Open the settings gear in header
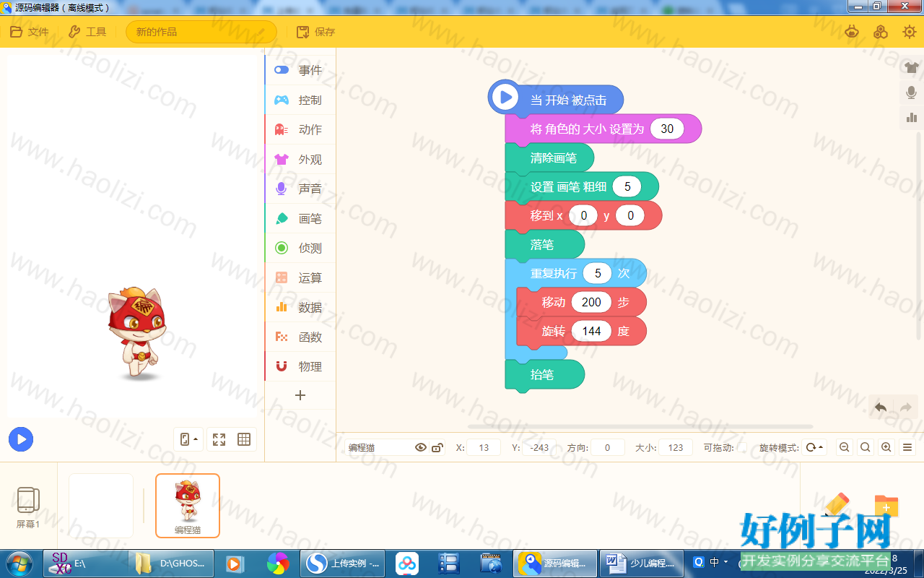This screenshot has width=924, height=578. (910, 32)
